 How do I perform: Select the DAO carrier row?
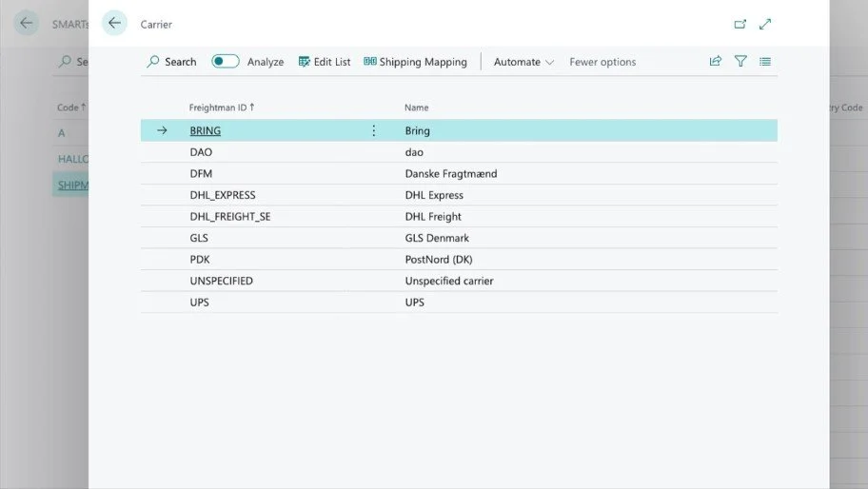click(x=459, y=152)
